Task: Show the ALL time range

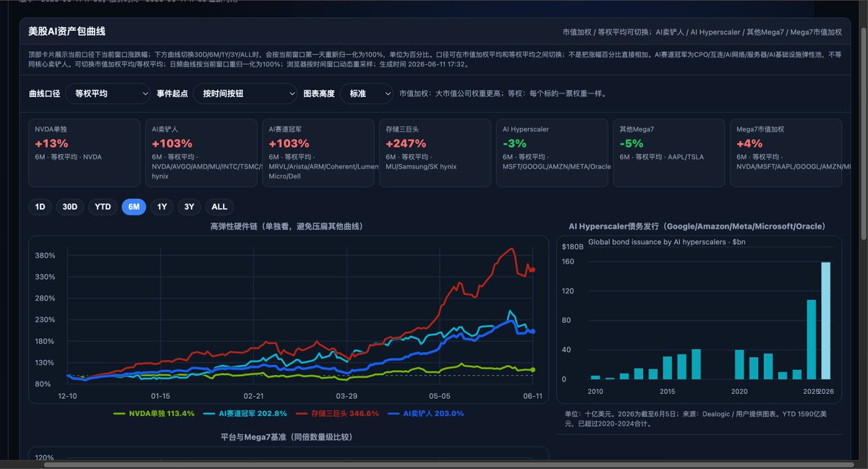Action: (219, 207)
